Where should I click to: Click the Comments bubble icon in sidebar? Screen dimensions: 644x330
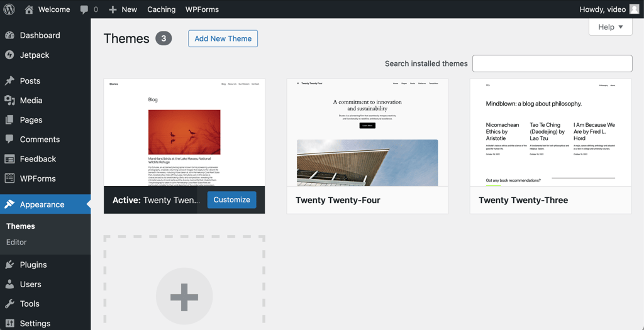tap(9, 140)
